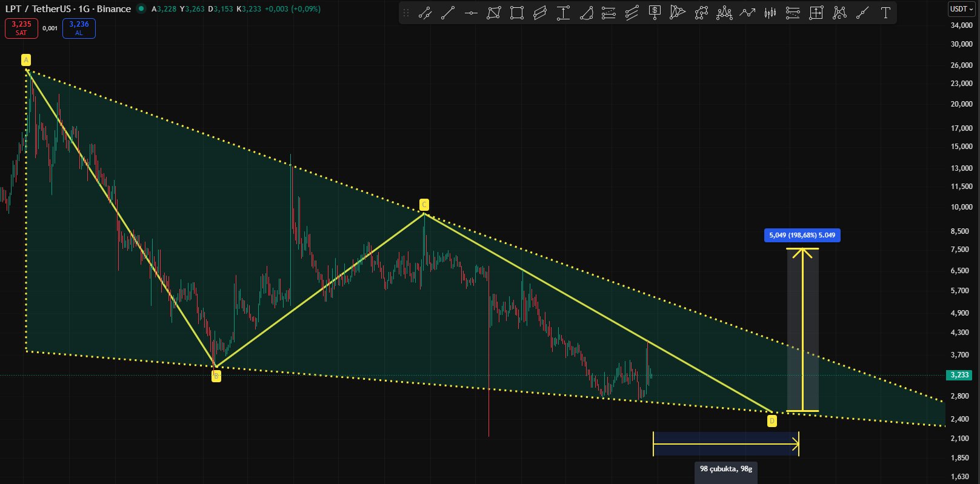Select the zigzag arrow path tool
This screenshot has height=484, width=980.
pos(747,13)
